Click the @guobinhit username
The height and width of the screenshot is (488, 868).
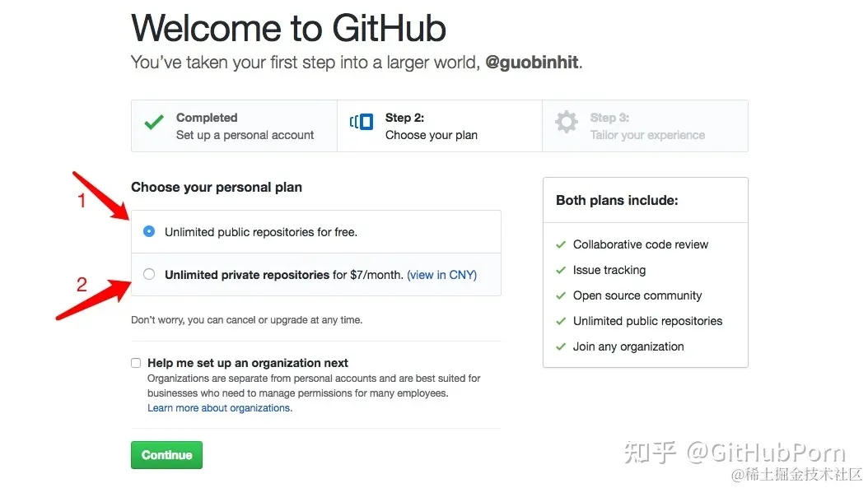pos(532,63)
